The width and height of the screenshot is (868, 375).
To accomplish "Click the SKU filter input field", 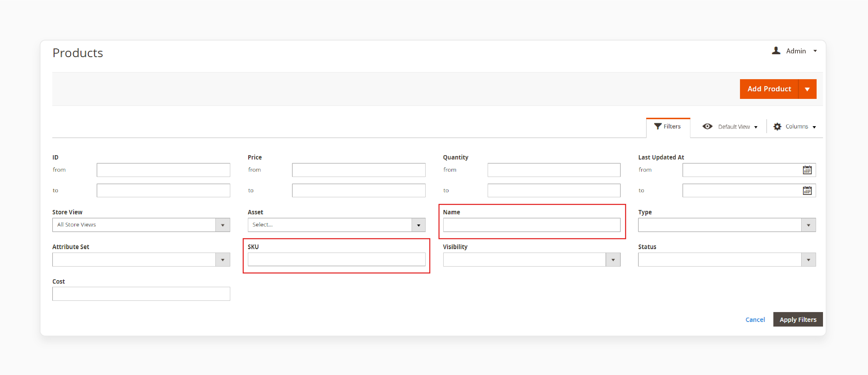I will click(336, 260).
